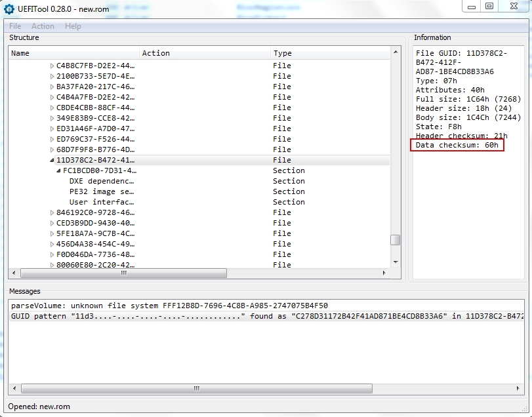Click the UEFITool gear icon in title bar
532x417 pixels.
9,9
